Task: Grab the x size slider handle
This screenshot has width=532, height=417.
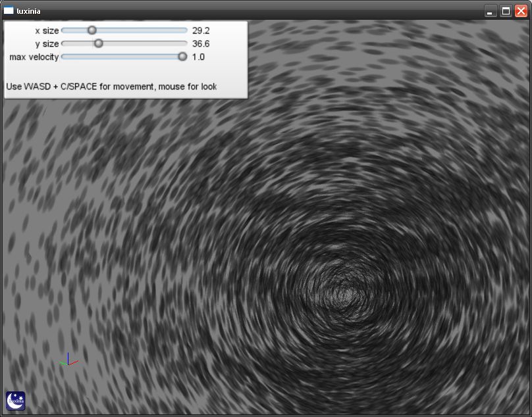Action: [92, 30]
